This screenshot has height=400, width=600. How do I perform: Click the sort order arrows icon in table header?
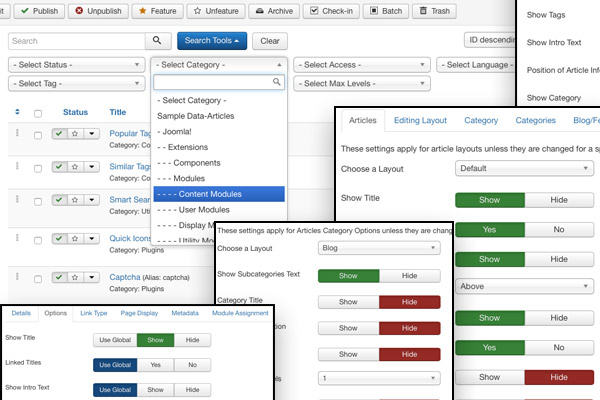[x=17, y=112]
